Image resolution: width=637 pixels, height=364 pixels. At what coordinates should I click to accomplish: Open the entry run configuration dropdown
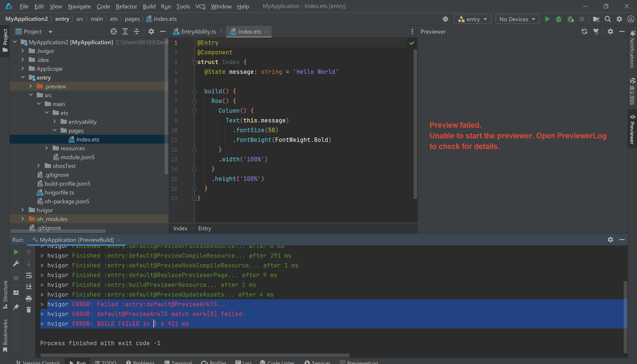coord(472,19)
